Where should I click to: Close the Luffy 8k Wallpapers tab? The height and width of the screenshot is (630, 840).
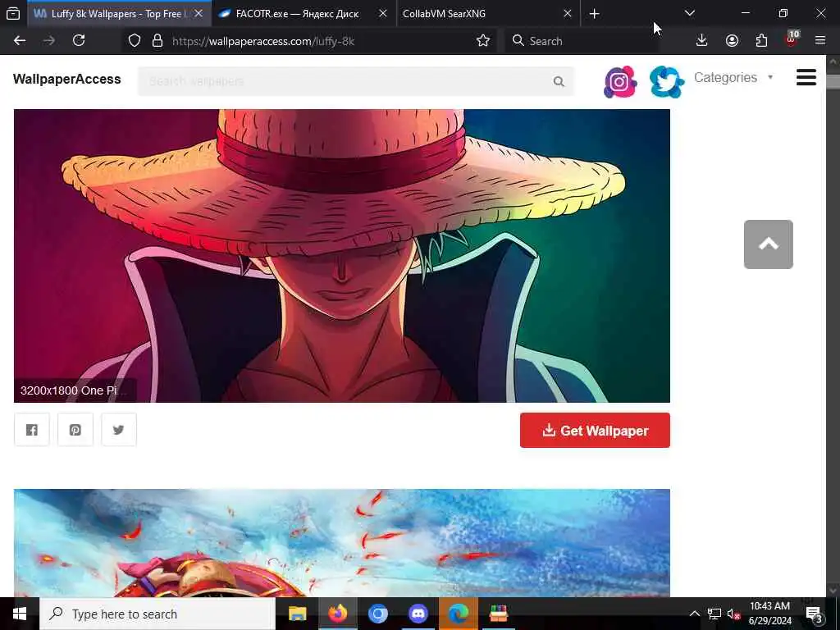[x=199, y=13]
